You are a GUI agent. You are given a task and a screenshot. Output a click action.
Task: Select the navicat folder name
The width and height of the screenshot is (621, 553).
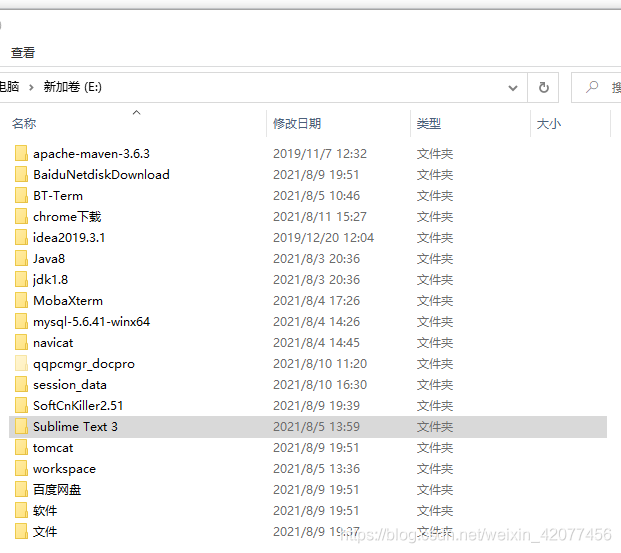[x=53, y=342]
